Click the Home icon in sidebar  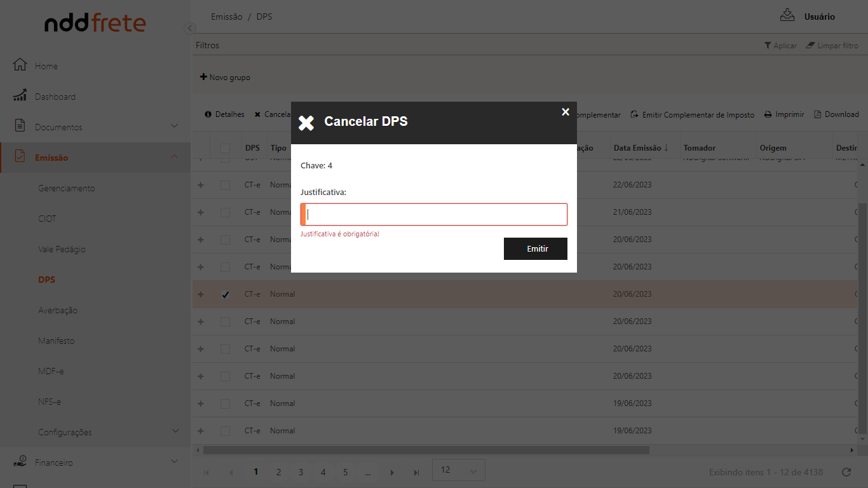click(20, 65)
